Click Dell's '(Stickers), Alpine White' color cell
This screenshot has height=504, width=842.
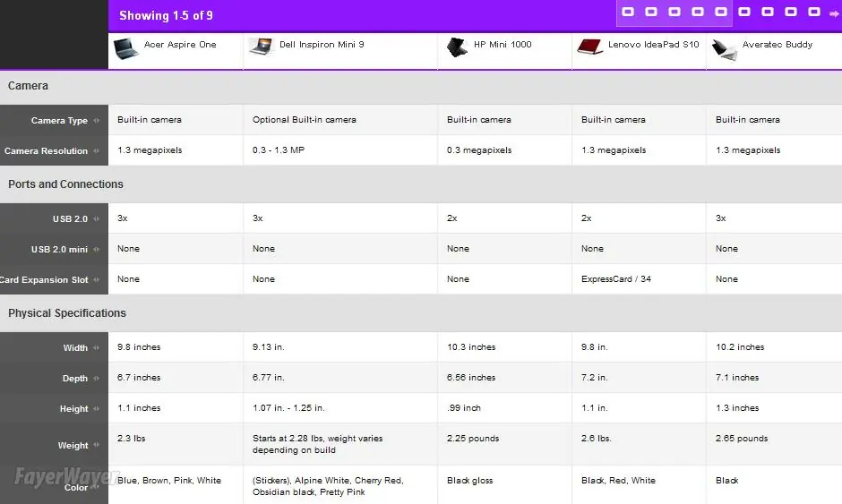point(328,486)
